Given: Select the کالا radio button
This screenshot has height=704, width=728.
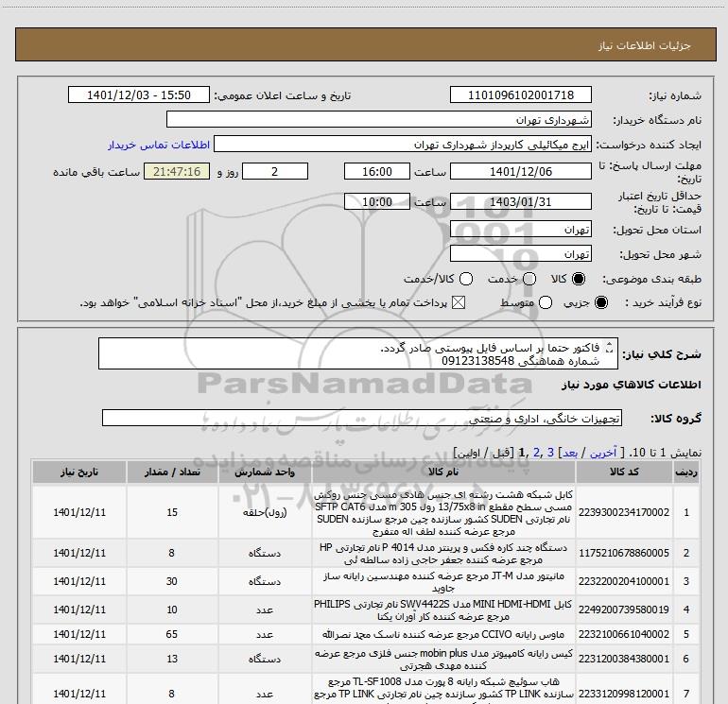Looking at the screenshot, I should point(579,279).
